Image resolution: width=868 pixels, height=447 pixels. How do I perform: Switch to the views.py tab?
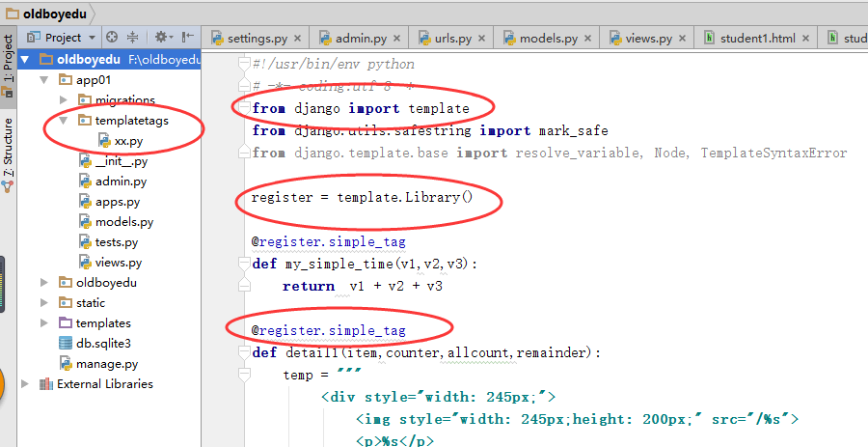(x=648, y=39)
